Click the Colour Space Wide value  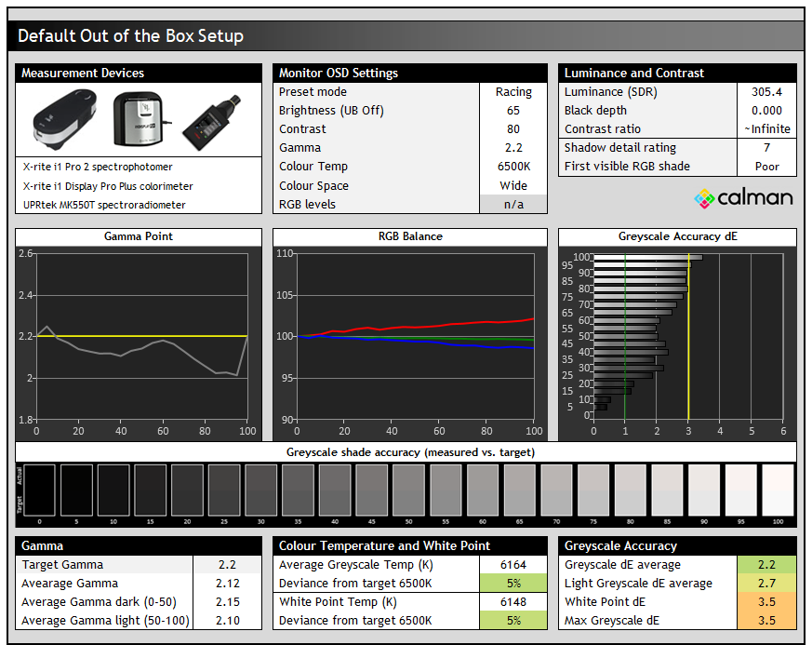click(x=513, y=185)
